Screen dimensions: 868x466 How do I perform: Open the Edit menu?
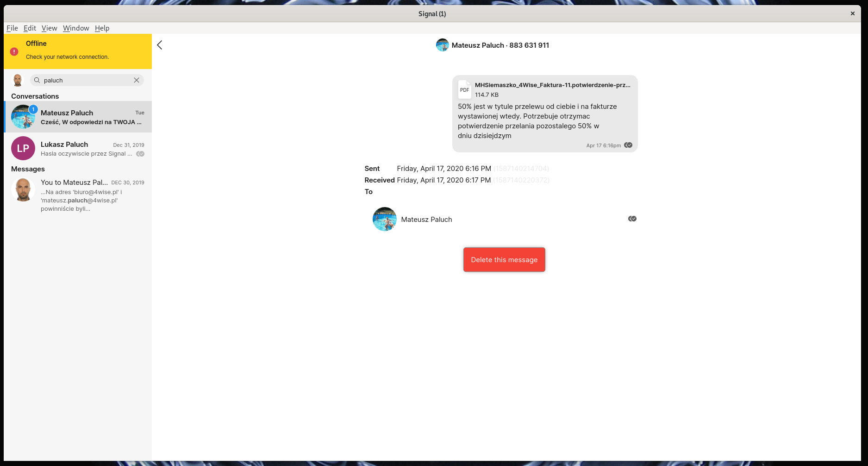point(30,28)
